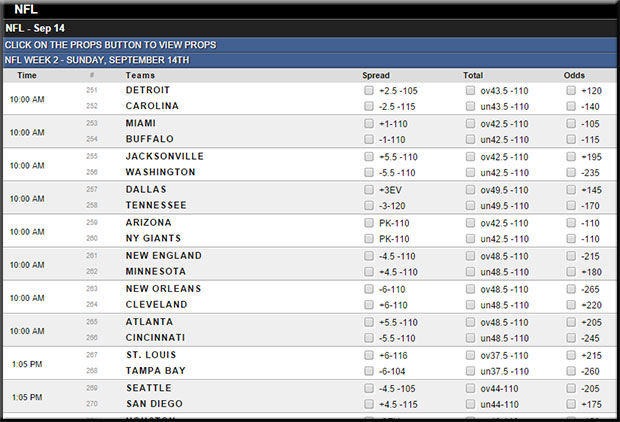Viewport: 620px width, 422px height.
Task: Select over 44 total for Seattle game
Action: [x=470, y=389]
